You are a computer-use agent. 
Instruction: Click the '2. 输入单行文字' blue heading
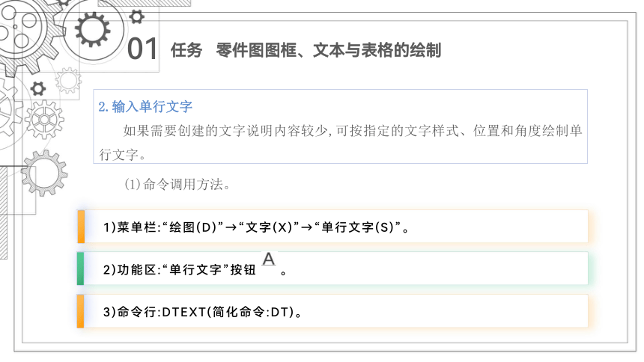pos(145,107)
